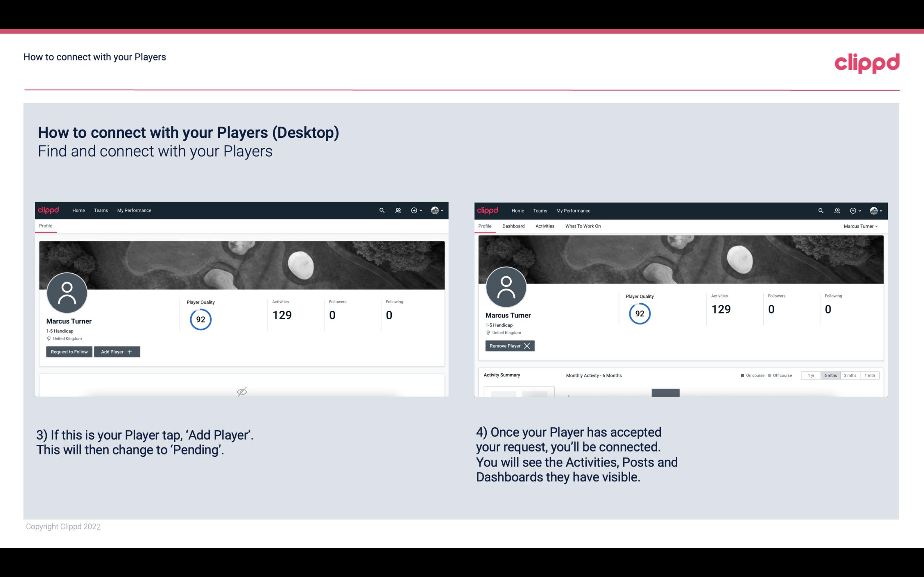The height and width of the screenshot is (577, 924).
Task: Click the 'Remove Player' button with X icon
Action: [x=509, y=346]
